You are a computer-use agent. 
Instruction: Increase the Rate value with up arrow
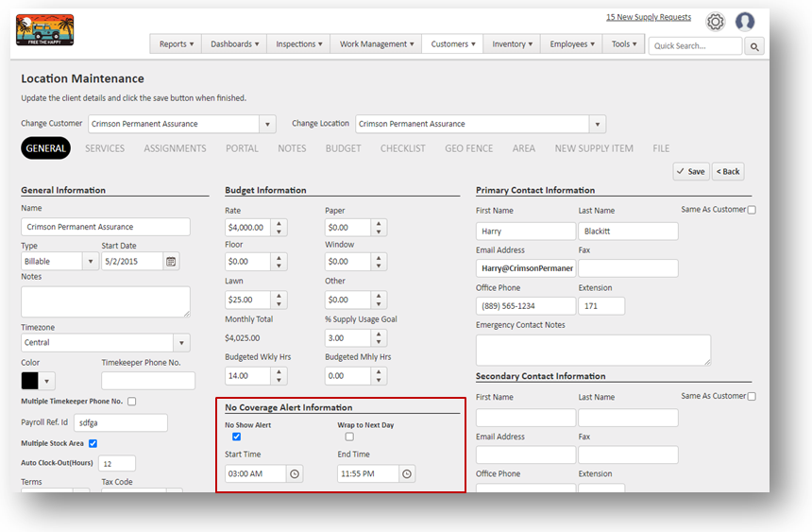(x=279, y=223)
